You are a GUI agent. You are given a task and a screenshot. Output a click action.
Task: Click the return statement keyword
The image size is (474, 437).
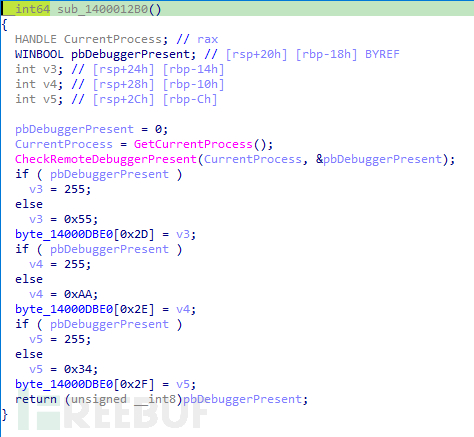(36, 399)
